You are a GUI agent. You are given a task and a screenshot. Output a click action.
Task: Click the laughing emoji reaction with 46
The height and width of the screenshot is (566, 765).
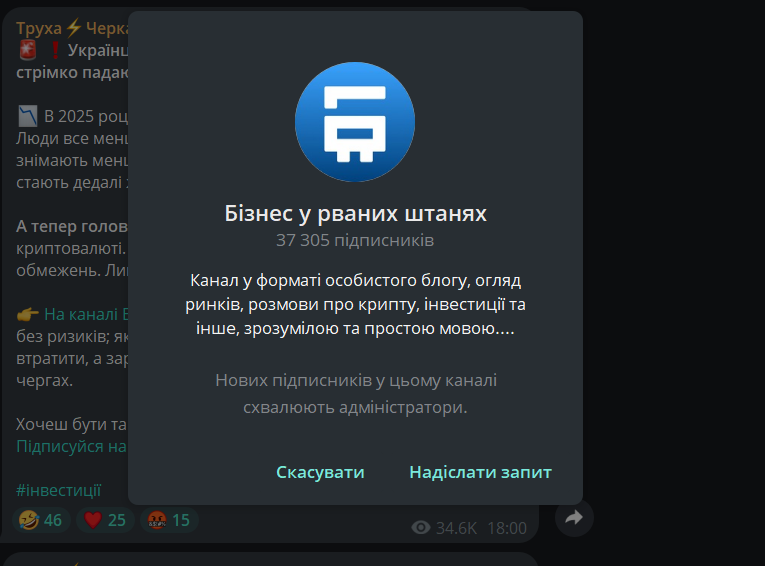click(x=41, y=520)
